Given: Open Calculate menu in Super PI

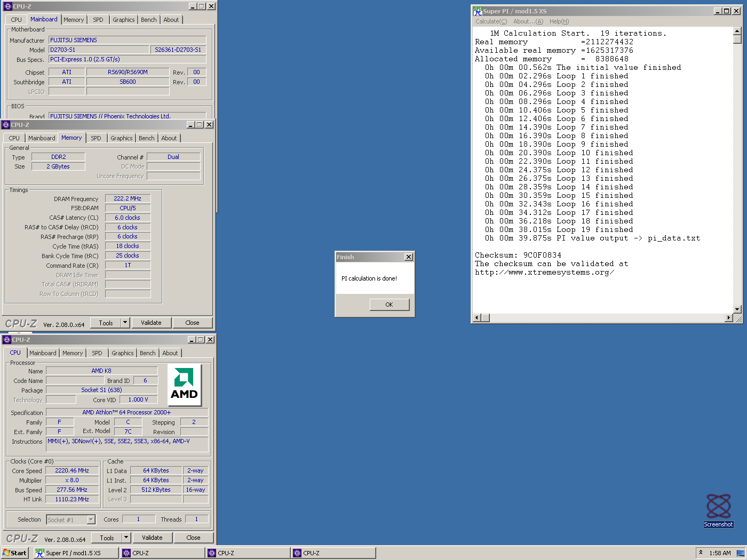Looking at the screenshot, I should 491,21.
